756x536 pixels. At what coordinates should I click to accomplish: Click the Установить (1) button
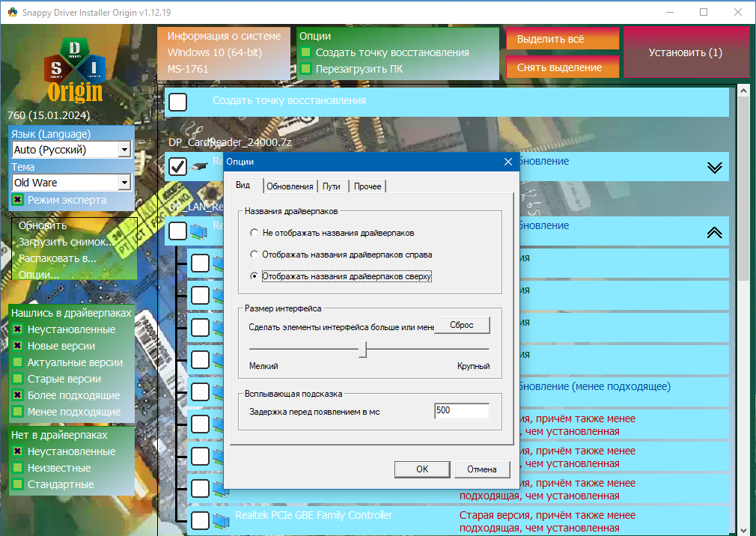[x=686, y=52]
